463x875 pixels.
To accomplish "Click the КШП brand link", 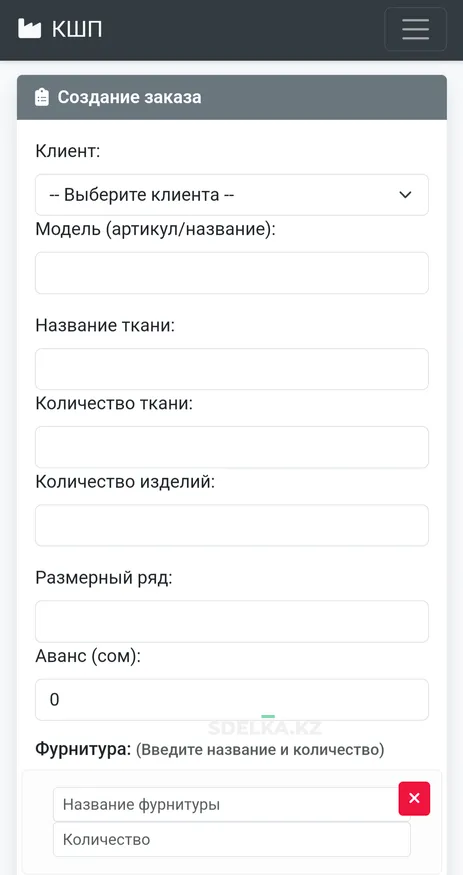I will pyautogui.click(x=60, y=29).
